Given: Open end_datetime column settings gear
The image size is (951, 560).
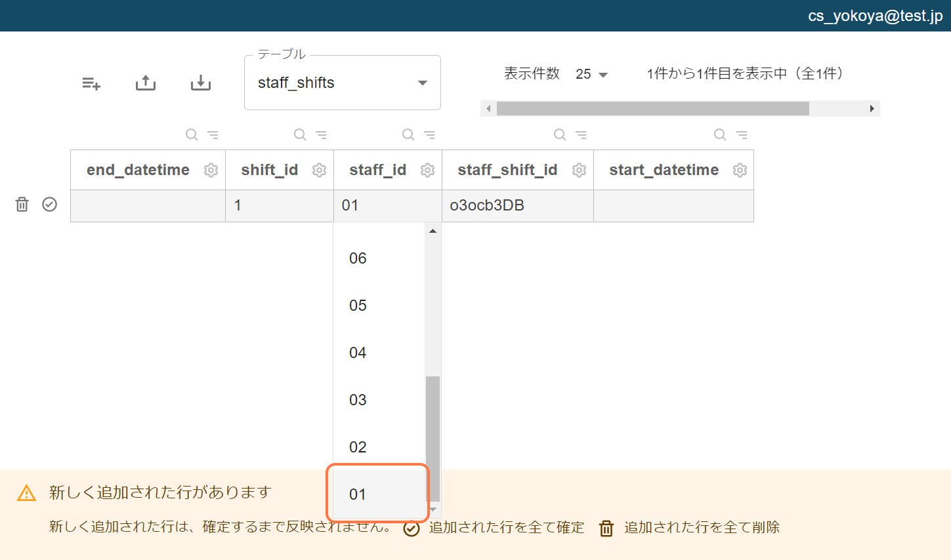Looking at the screenshot, I should pyautogui.click(x=211, y=170).
